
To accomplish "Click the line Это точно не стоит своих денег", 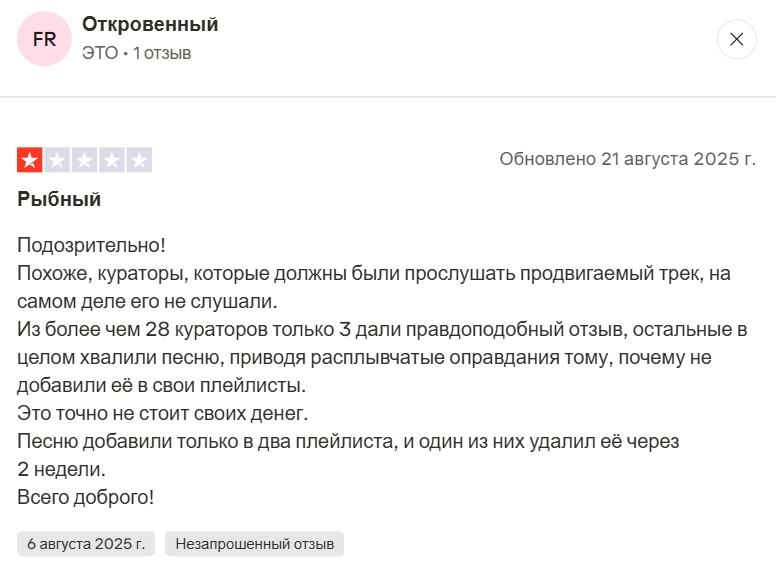I will (x=162, y=413).
